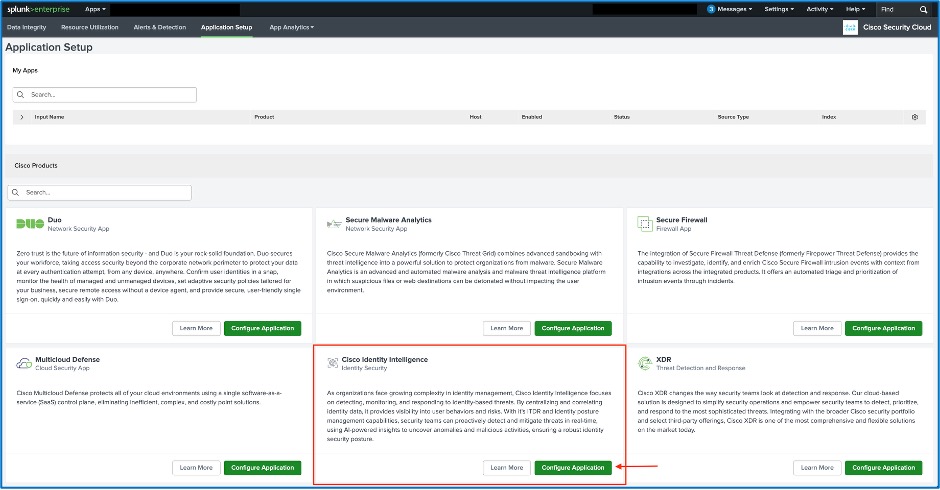Click the XDR product icon
Viewport: 940px width, 490px height.
[x=645, y=363]
